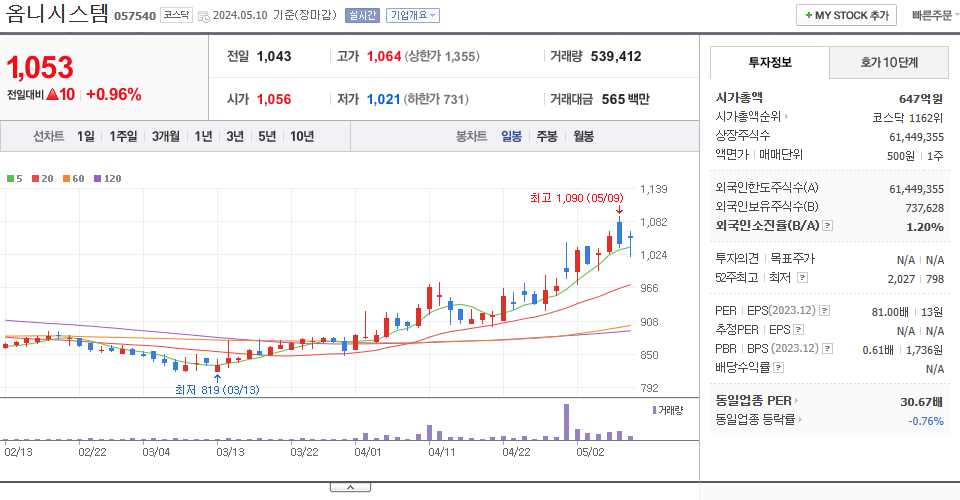Image resolution: width=960 pixels, height=500 pixels.
Task: Open help icon next to PER EPS(2023.12)
Action: [x=825, y=311]
